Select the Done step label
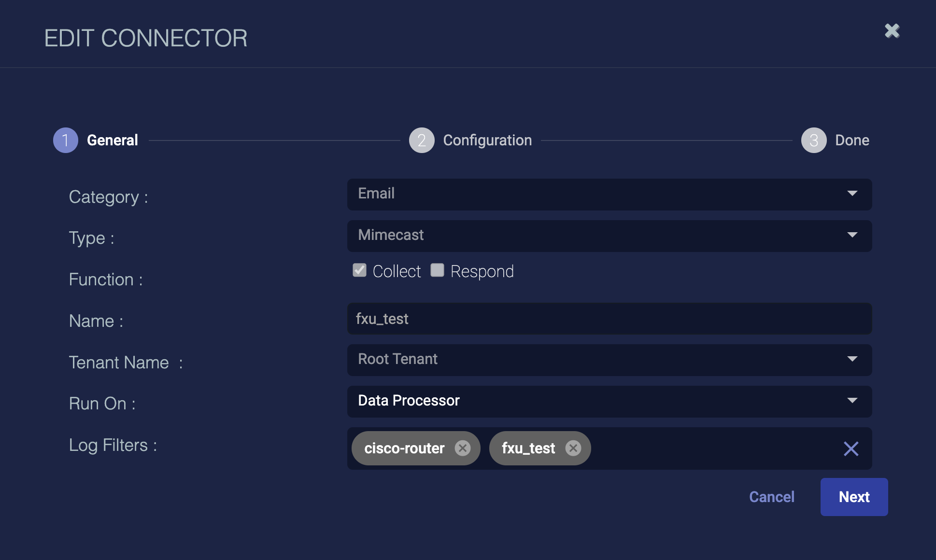The width and height of the screenshot is (936, 560). click(x=852, y=140)
